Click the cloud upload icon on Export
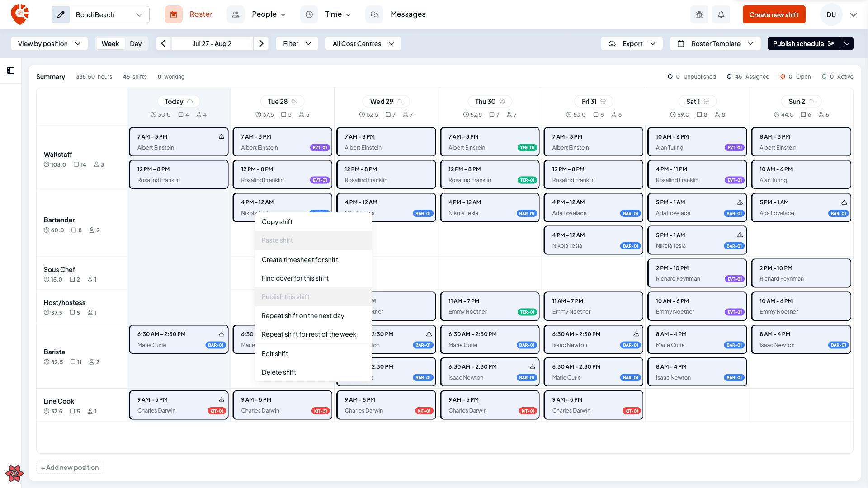Image resolution: width=868 pixels, height=488 pixels. (x=612, y=44)
